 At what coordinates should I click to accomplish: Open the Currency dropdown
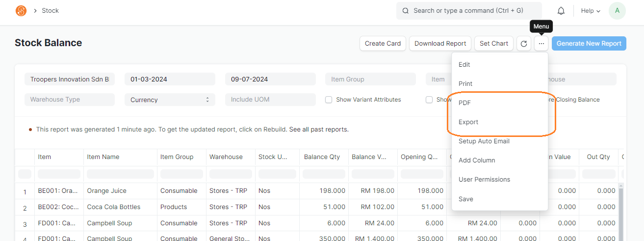tap(170, 100)
